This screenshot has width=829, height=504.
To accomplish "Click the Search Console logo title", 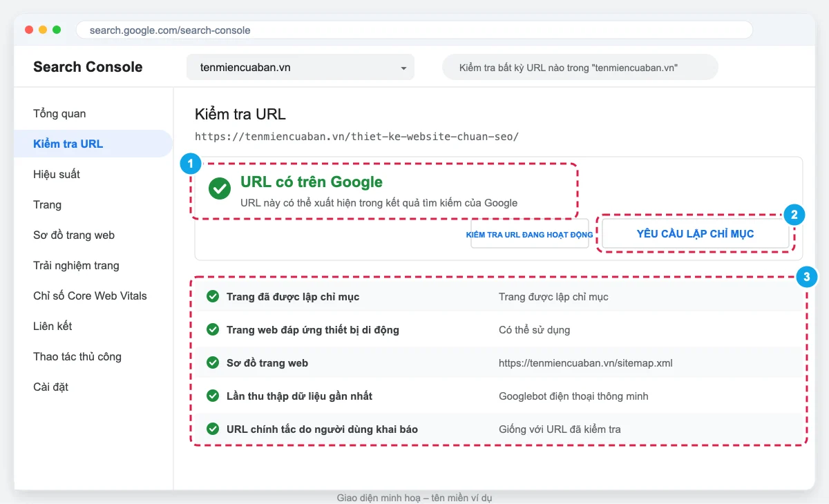I will tap(88, 67).
